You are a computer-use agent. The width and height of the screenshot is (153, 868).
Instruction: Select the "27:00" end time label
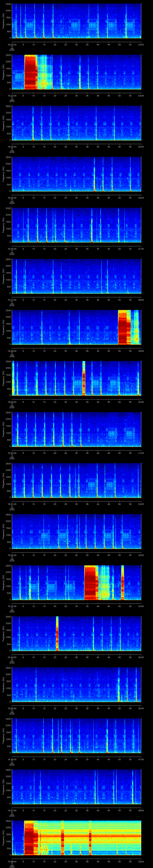(x=141, y=249)
